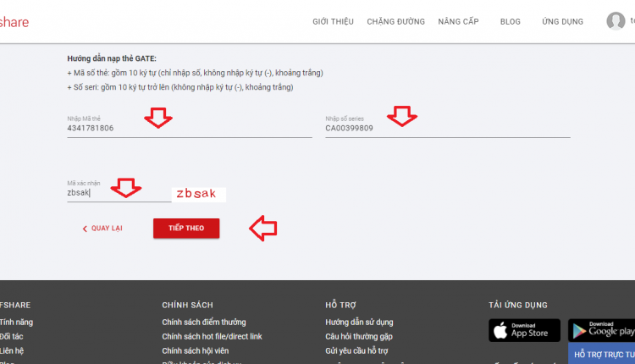Image resolution: width=635 pixels, height=364 pixels.
Task: Open the user avatar profile icon
Action: (x=616, y=21)
